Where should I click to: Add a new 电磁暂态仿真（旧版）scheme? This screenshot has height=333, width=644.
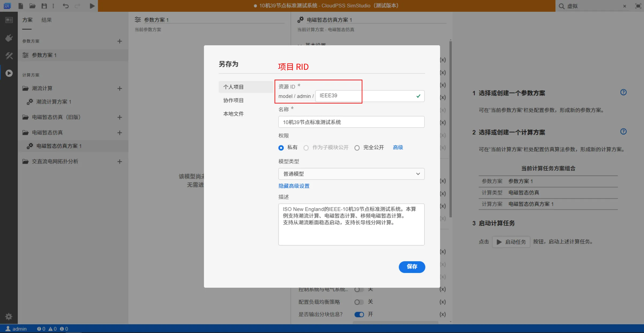120,117
